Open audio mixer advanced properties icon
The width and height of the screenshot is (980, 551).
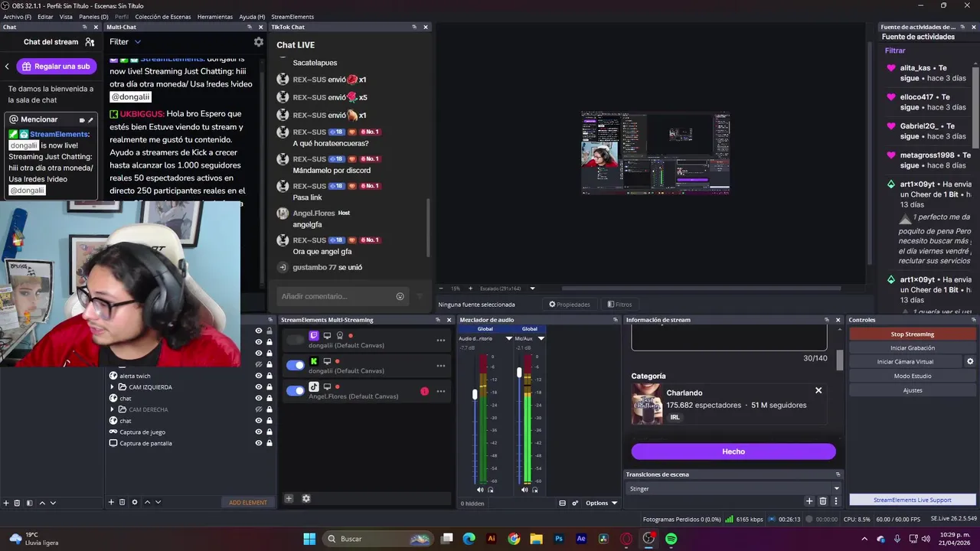(575, 503)
